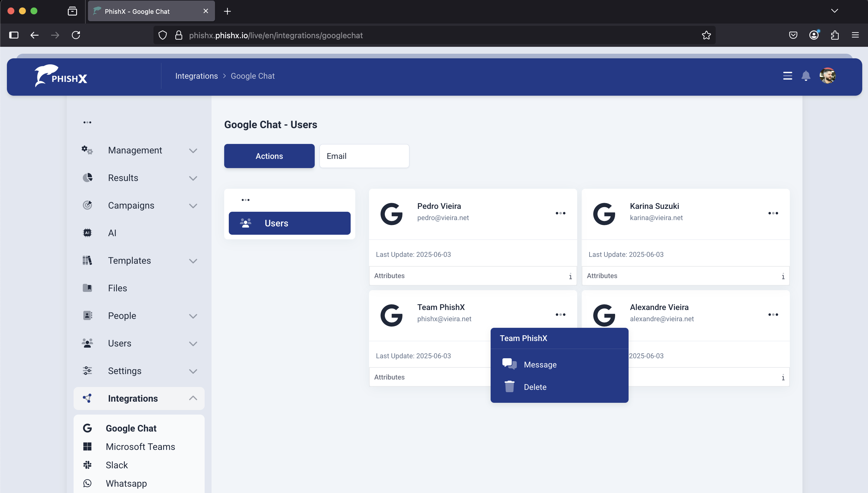The width and height of the screenshot is (868, 493).
Task: Select Slack integration
Action: 139,465
